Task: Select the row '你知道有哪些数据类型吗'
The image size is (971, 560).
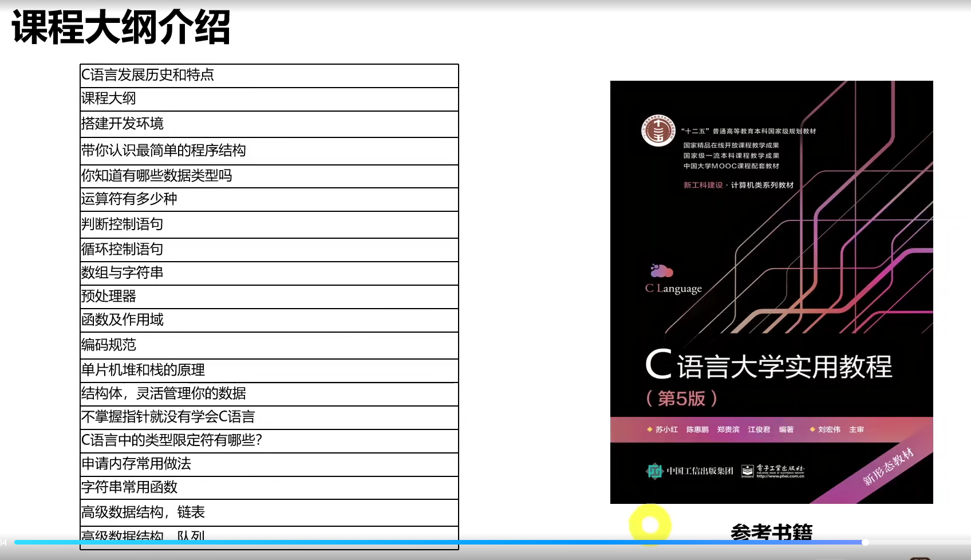Action: [x=269, y=176]
